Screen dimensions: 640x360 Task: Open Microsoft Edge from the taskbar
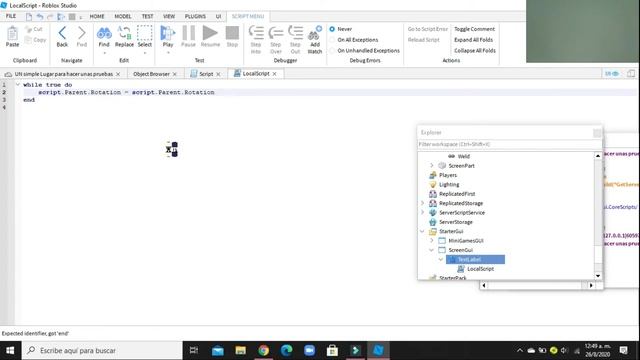pyautogui.click(x=287, y=351)
